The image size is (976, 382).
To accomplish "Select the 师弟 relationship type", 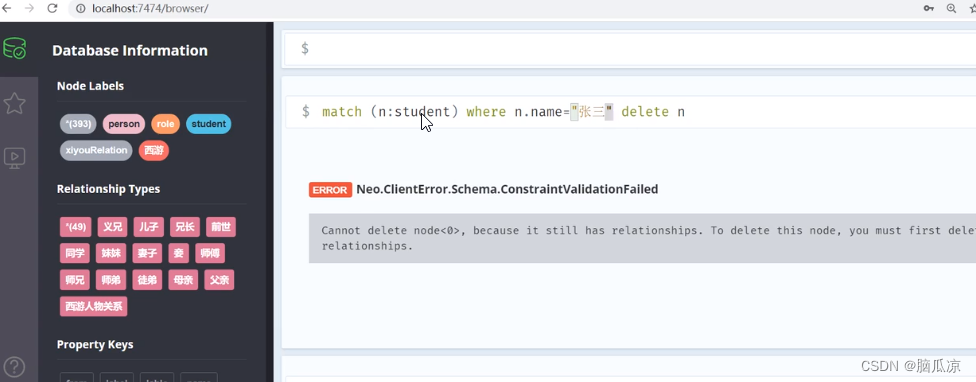I will pyautogui.click(x=111, y=280).
